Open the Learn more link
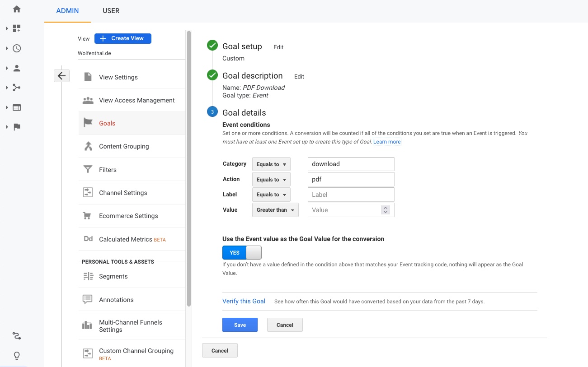588x367 pixels. point(387,142)
